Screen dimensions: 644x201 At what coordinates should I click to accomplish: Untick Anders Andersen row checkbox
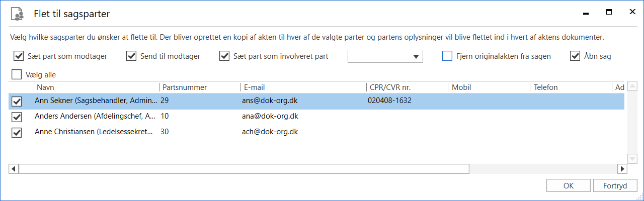[x=17, y=117]
